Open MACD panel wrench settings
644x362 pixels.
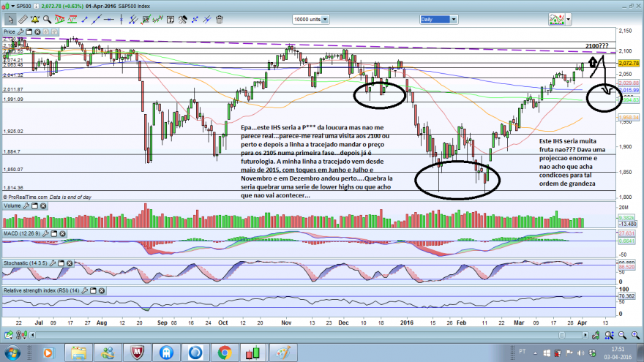pyautogui.click(x=45, y=233)
